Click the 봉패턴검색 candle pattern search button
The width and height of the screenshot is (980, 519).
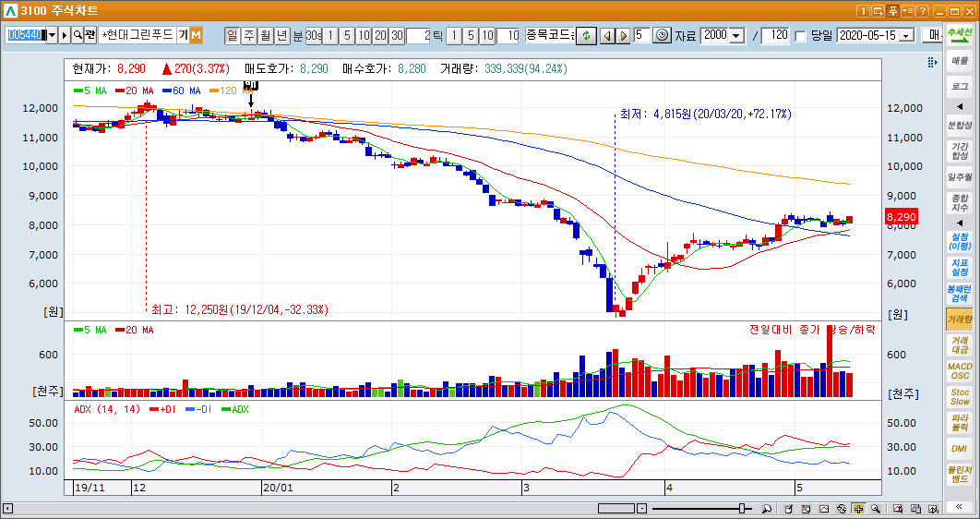[960, 294]
